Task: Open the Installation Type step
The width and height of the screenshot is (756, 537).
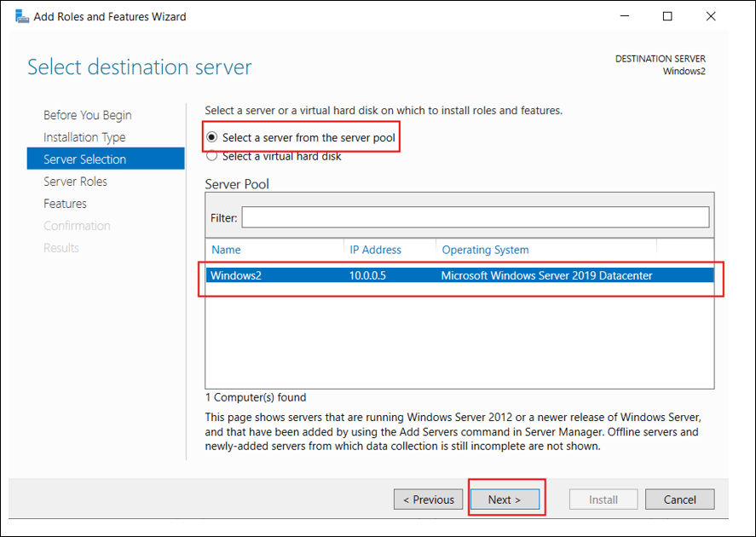Action: pyautogui.click(x=84, y=137)
